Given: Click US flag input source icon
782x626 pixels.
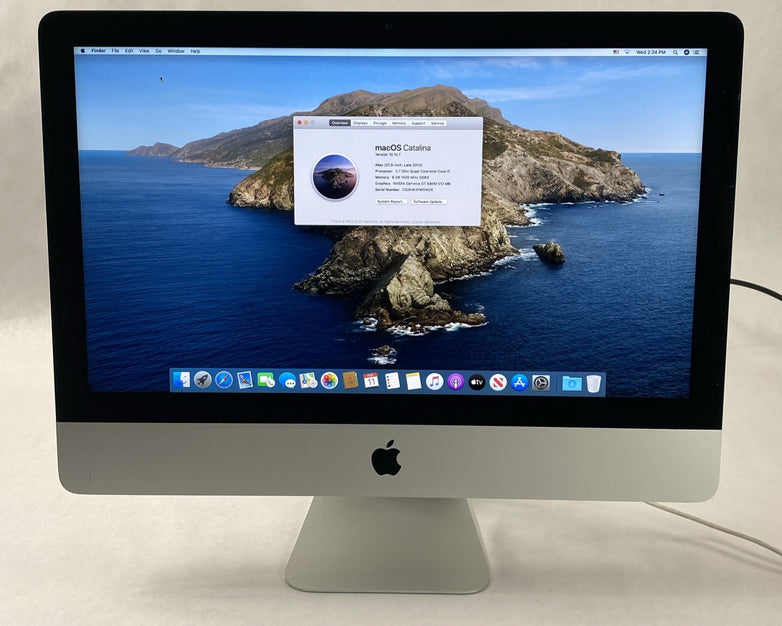Looking at the screenshot, I should click(616, 52).
